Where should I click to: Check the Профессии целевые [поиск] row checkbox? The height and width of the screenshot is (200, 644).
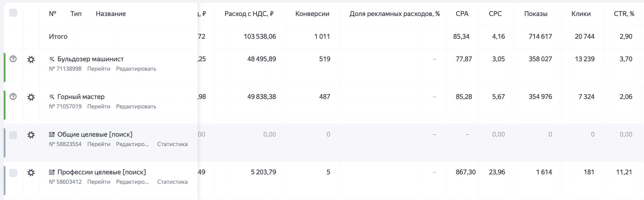pos(13,173)
